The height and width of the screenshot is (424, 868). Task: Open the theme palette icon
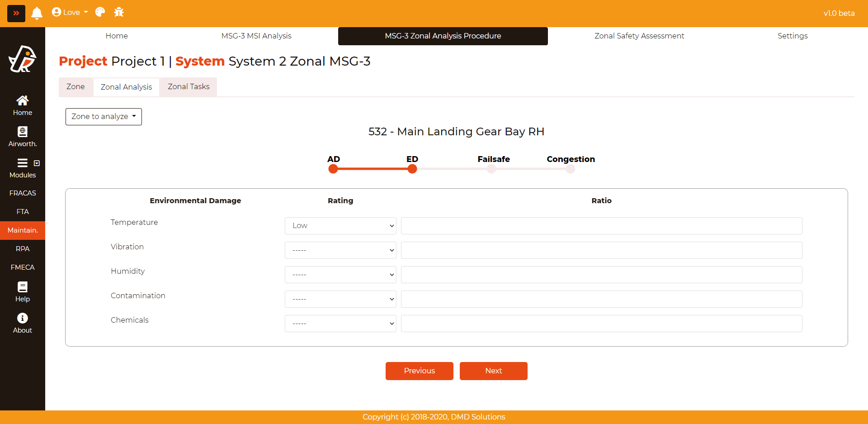[x=100, y=12]
